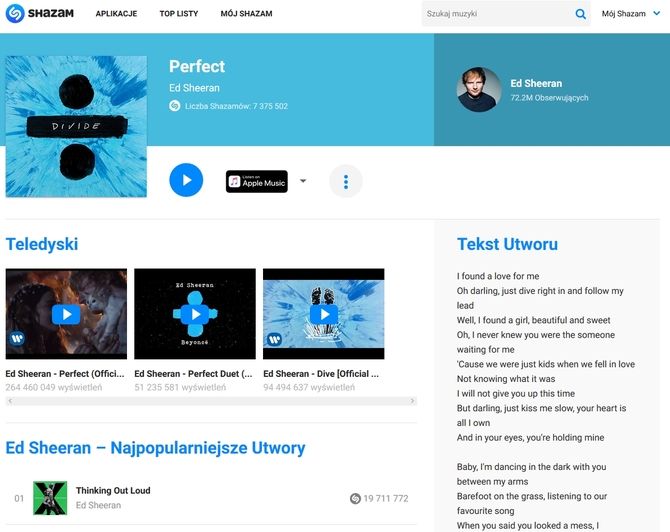Viewport: 670px width, 532px height.
Task: Open the TOP LISTY menu item
Action: [179, 14]
